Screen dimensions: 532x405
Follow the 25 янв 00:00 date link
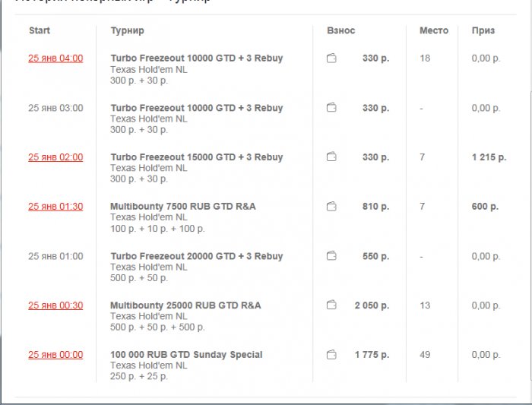[x=55, y=355]
